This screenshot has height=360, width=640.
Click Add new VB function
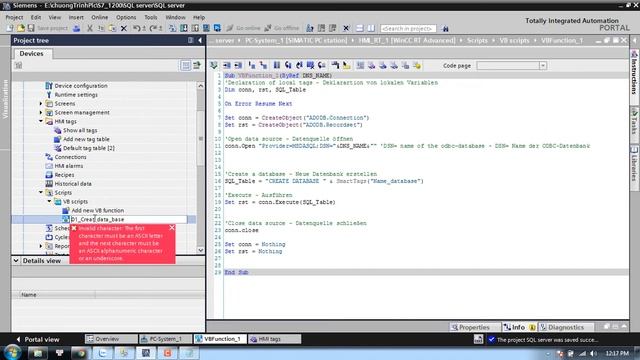(x=98, y=211)
